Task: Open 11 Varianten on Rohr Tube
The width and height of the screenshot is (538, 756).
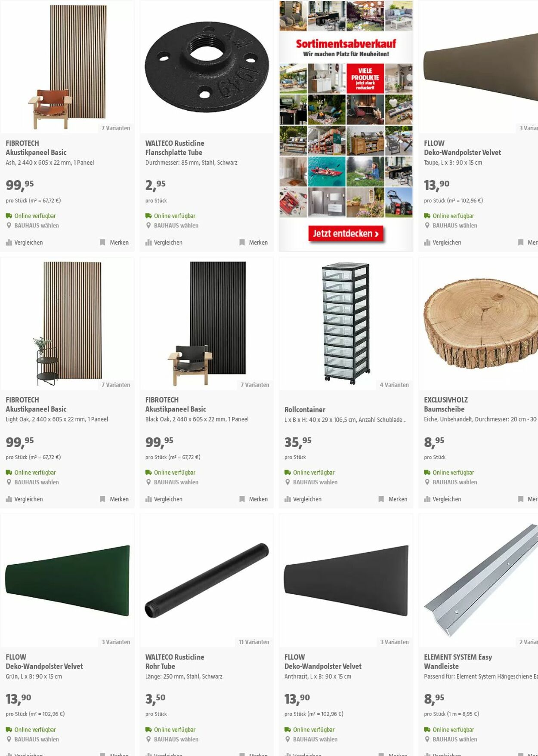Action: [x=254, y=642]
